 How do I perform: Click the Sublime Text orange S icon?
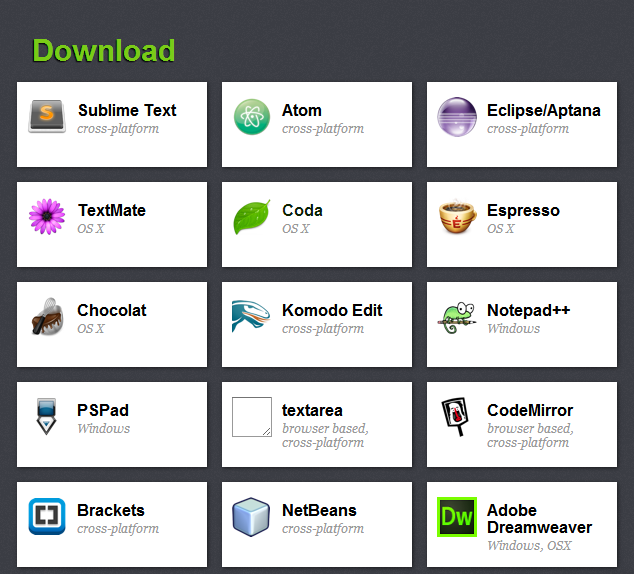(x=47, y=116)
